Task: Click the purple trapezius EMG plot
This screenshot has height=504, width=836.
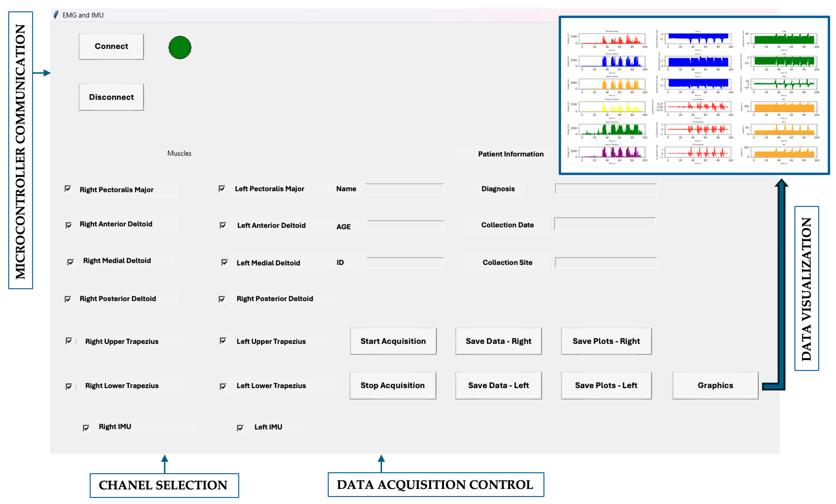Action: pyautogui.click(x=612, y=152)
